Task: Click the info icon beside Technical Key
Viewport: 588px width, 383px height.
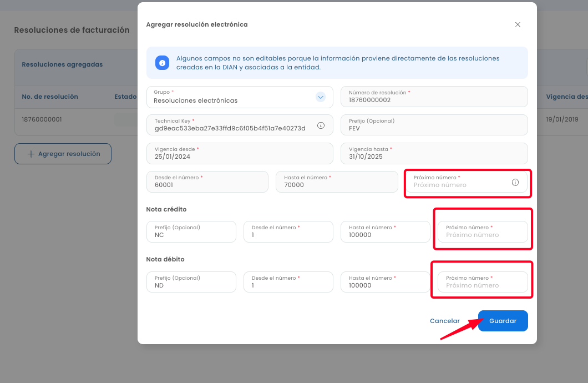Action: tap(321, 125)
